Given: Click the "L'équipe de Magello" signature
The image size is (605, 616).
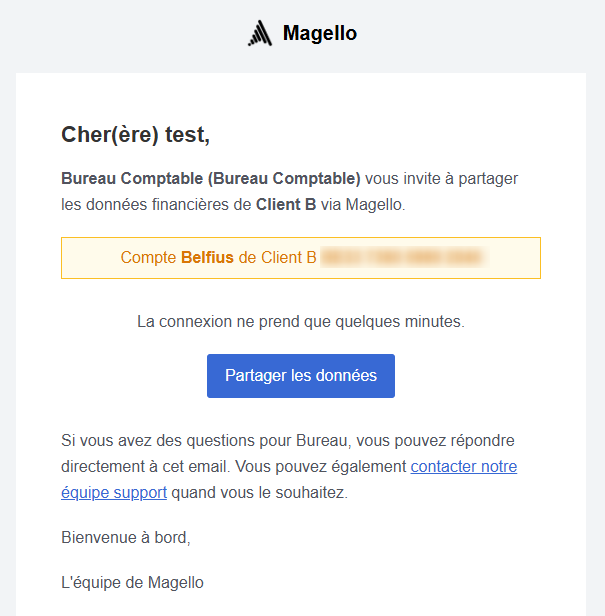Looking at the screenshot, I should coord(132,582).
